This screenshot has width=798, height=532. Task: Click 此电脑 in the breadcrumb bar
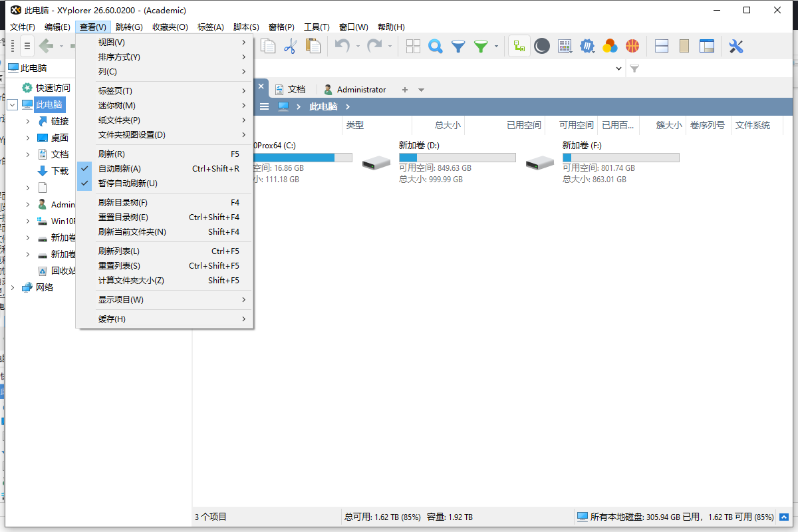tap(323, 106)
